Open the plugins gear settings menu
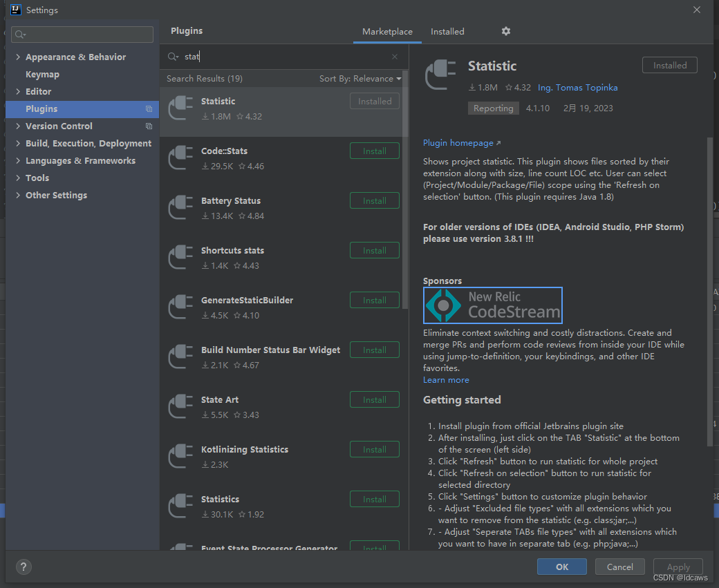 pos(506,31)
